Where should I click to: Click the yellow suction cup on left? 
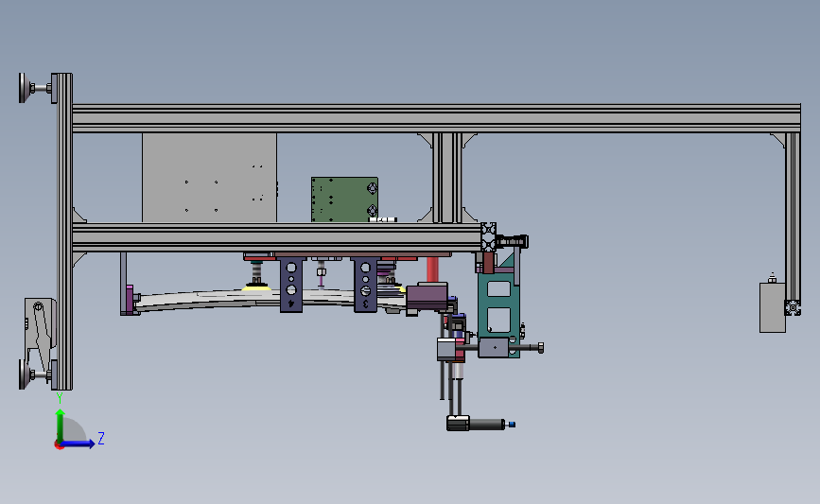[x=256, y=287]
